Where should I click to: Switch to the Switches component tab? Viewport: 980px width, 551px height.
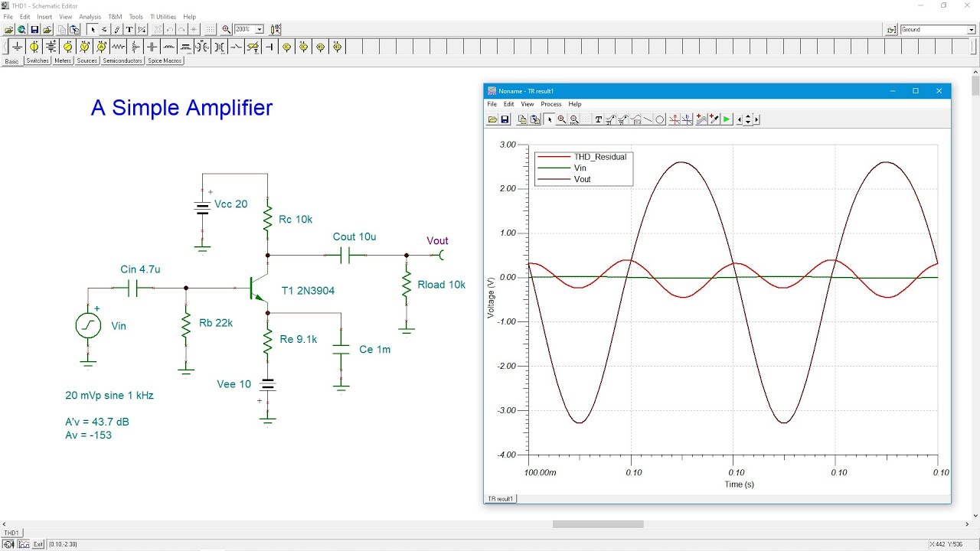(37, 60)
